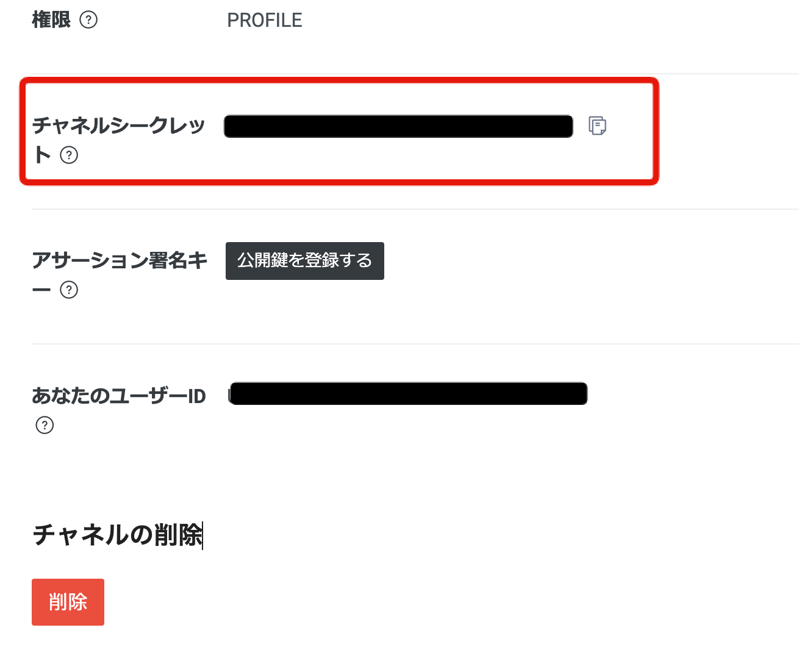Copy the channel secret with the copy icon
The image size is (799, 672).
coord(597,126)
